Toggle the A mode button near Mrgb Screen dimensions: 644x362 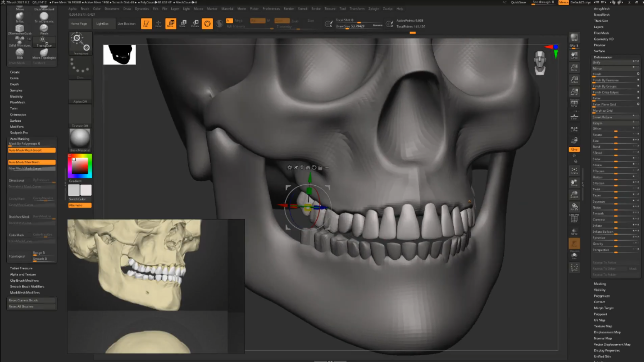pyautogui.click(x=229, y=21)
